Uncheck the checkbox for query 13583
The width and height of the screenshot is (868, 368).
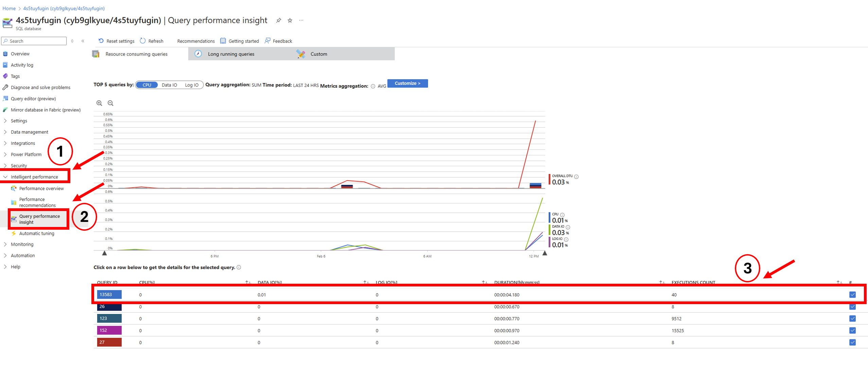852,295
